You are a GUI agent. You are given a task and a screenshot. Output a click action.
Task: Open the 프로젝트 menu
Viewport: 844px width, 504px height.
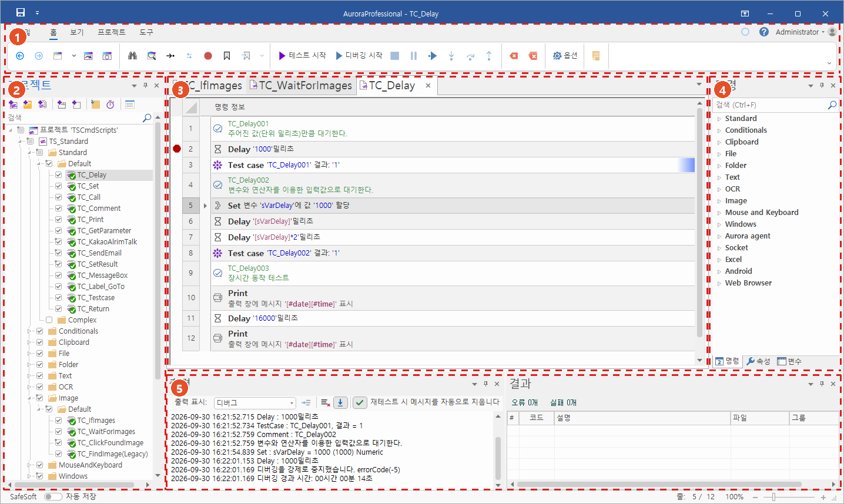tap(112, 32)
